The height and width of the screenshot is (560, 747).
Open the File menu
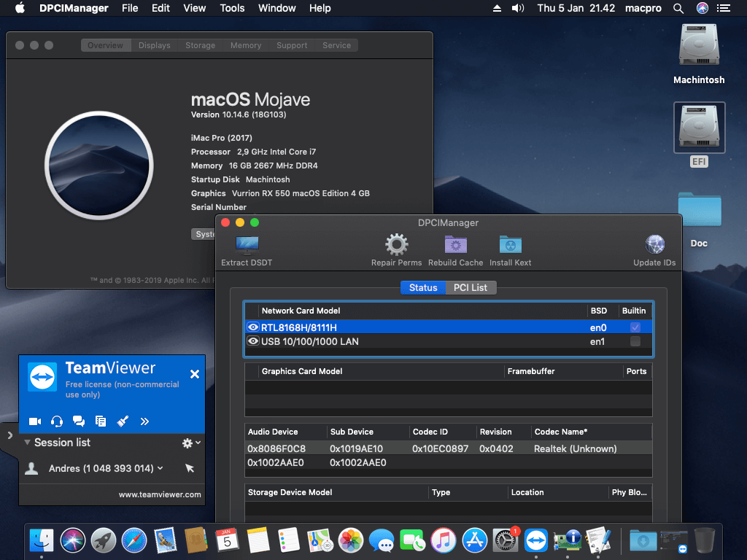tap(130, 8)
